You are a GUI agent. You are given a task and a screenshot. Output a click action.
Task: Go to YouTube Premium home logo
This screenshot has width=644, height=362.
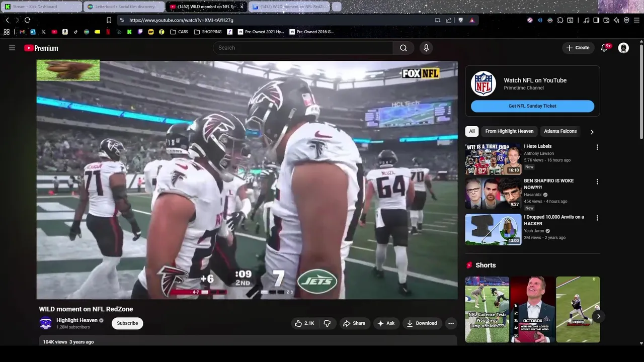click(x=41, y=48)
